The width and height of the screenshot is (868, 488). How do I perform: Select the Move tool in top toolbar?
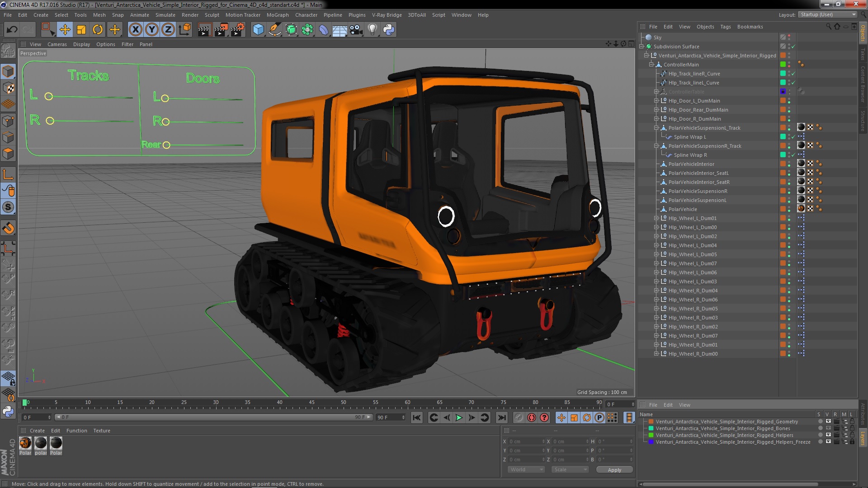pos(65,30)
